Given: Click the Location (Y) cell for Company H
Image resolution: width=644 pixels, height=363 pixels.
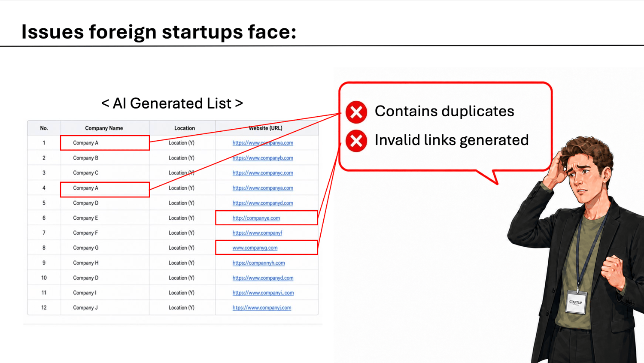Looking at the screenshot, I should 182,263.
